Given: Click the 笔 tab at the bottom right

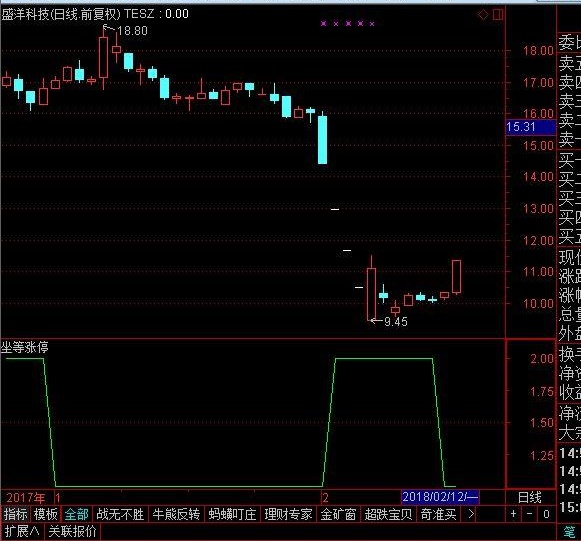Looking at the screenshot, I should point(570,532).
